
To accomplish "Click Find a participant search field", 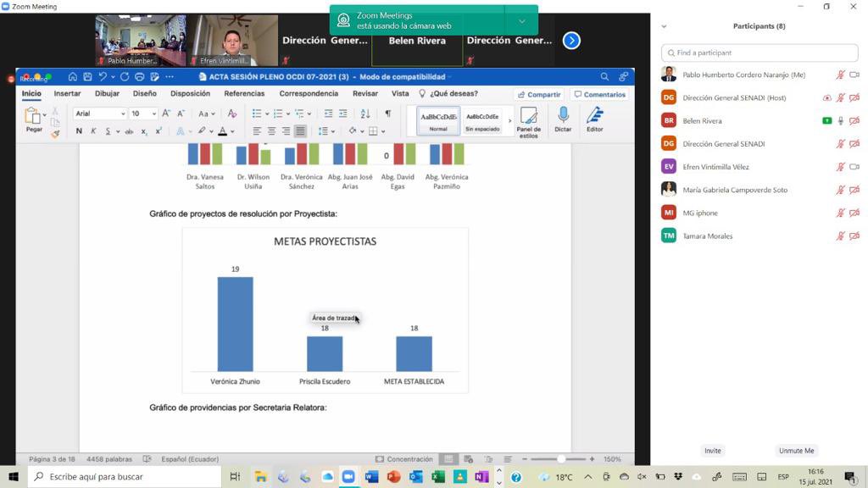I will point(759,53).
